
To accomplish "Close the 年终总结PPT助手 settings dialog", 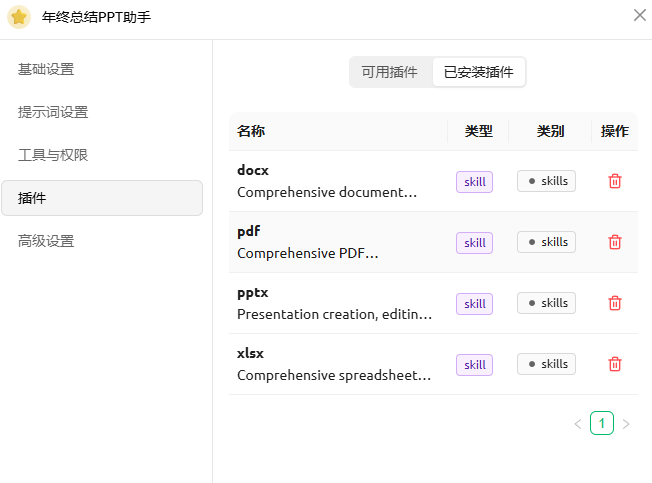I will (639, 15).
